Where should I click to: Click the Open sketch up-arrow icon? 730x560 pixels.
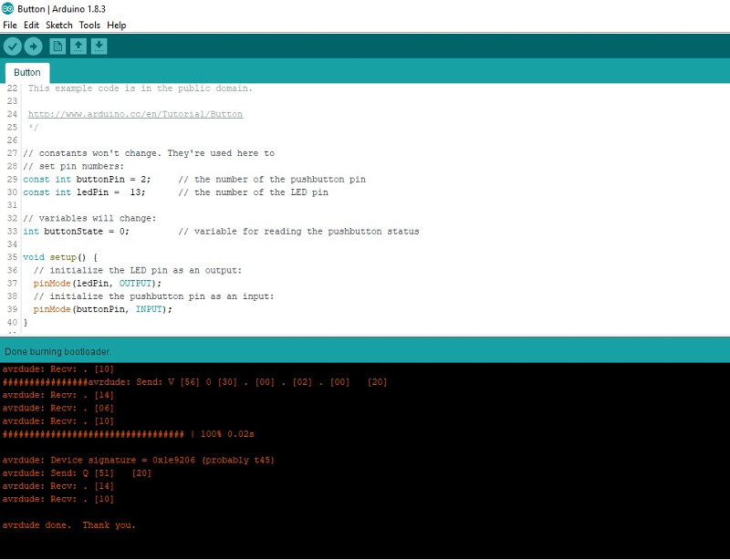tap(78, 47)
